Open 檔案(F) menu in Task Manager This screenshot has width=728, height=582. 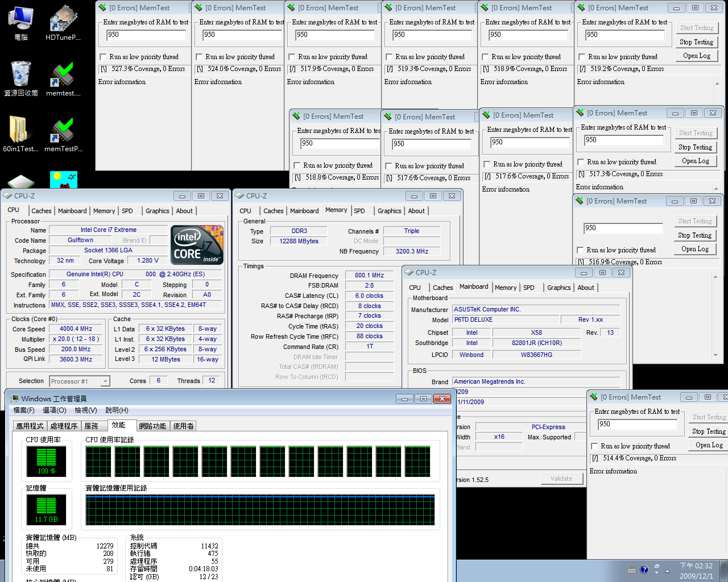pyautogui.click(x=24, y=410)
